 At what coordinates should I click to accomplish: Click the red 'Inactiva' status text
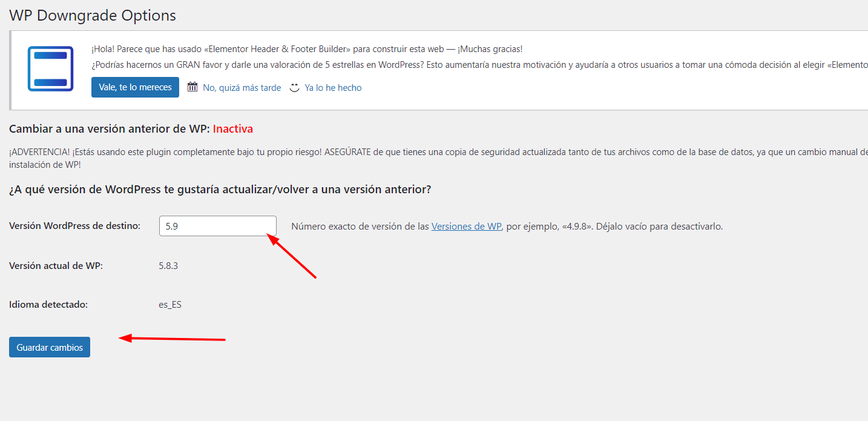click(233, 129)
